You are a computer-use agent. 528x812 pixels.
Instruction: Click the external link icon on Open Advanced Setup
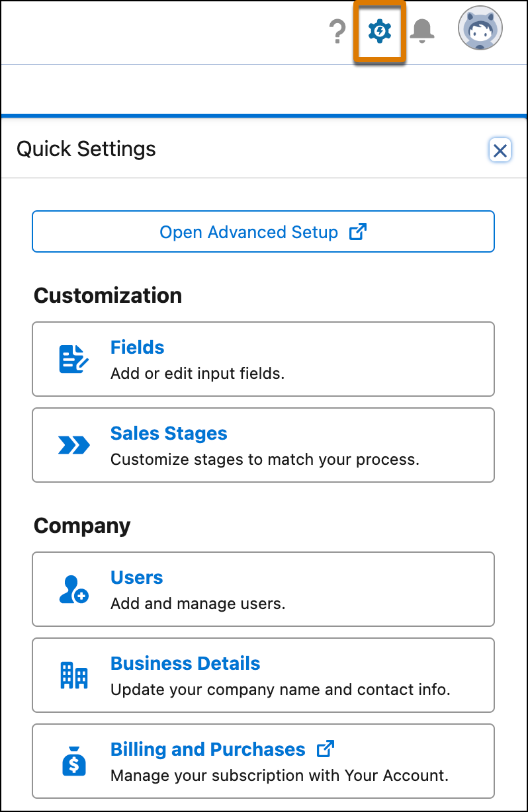(x=358, y=231)
